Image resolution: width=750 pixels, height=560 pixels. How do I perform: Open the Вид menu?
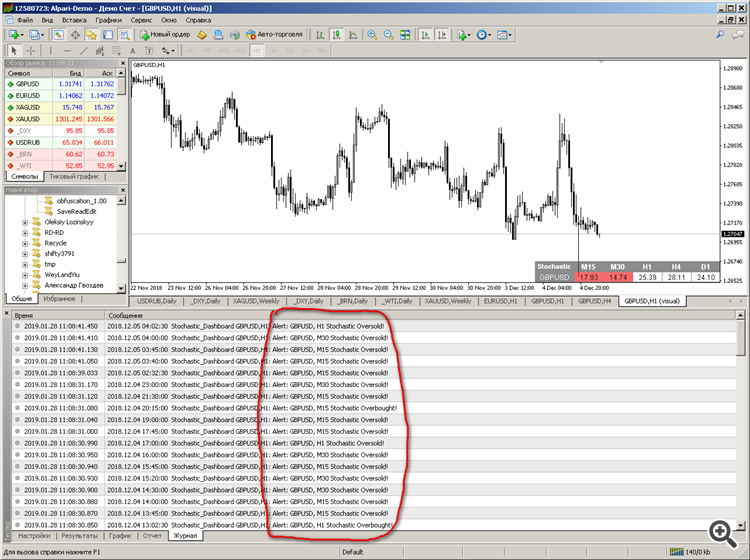point(47,20)
